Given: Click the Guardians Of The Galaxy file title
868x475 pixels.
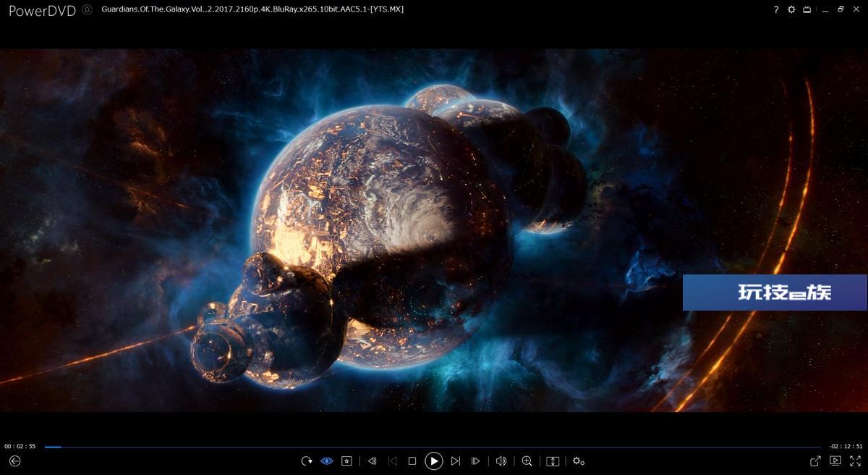Looking at the screenshot, I should click(x=252, y=9).
